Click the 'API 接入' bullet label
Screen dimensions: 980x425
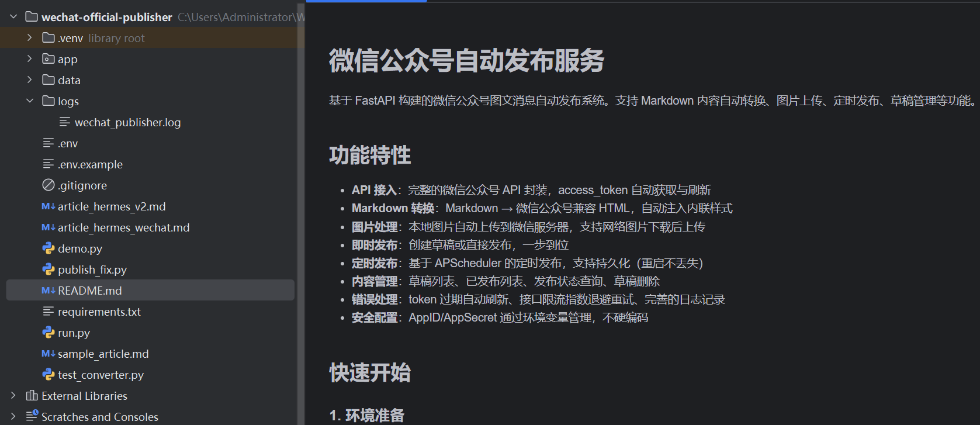(x=374, y=190)
